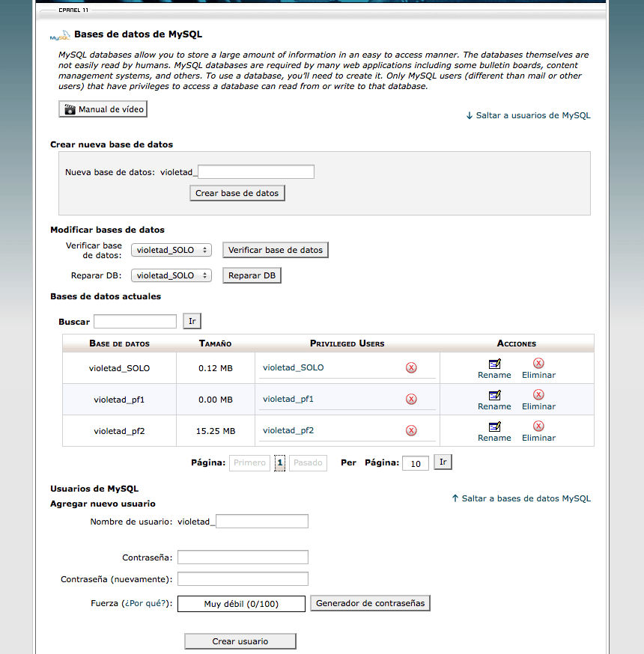Remove user violetad_SOLO with red X icon
The height and width of the screenshot is (654, 644).
point(411,367)
